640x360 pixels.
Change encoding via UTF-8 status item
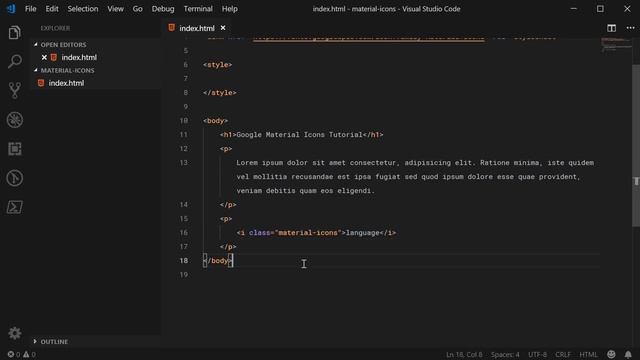coord(538,354)
